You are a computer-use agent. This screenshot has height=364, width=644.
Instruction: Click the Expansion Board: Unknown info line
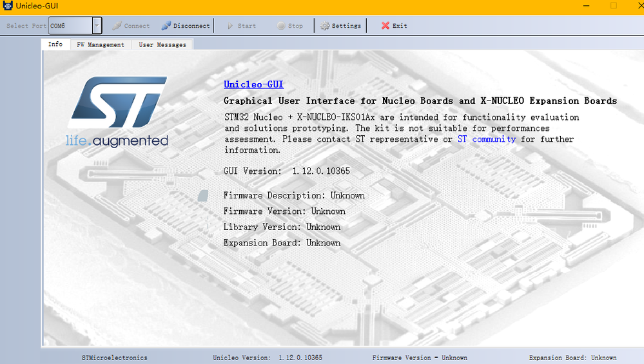(282, 243)
